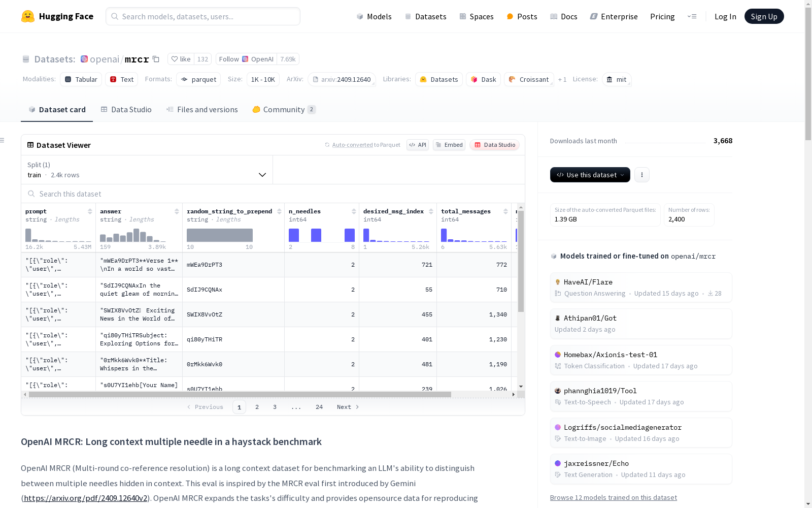Viewport: 812px width, 508px height.
Task: Open the jaxreissner/Echo model
Action: pos(641,469)
